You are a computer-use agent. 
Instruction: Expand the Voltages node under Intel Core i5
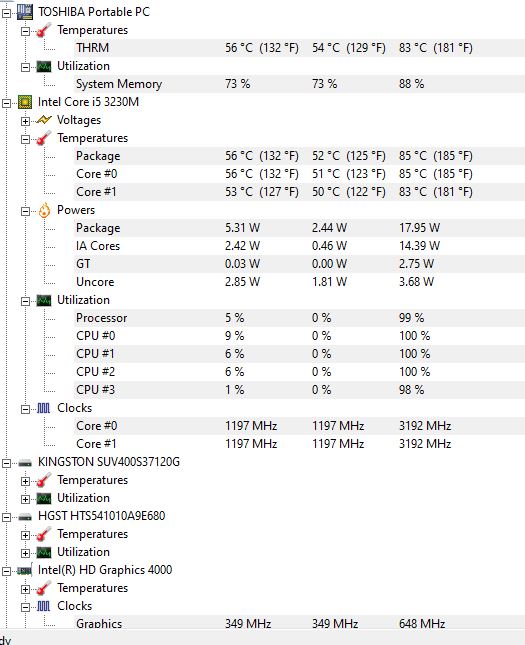pos(25,121)
